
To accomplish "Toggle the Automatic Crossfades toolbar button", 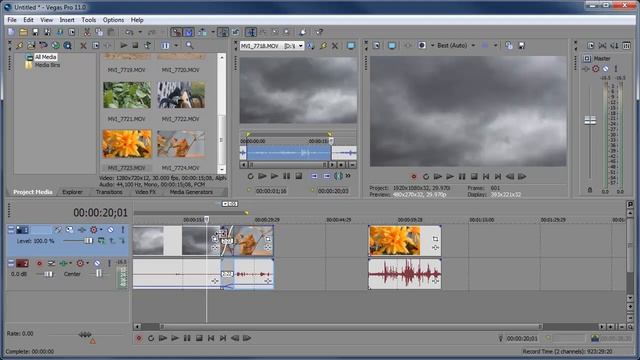I will click(189, 32).
